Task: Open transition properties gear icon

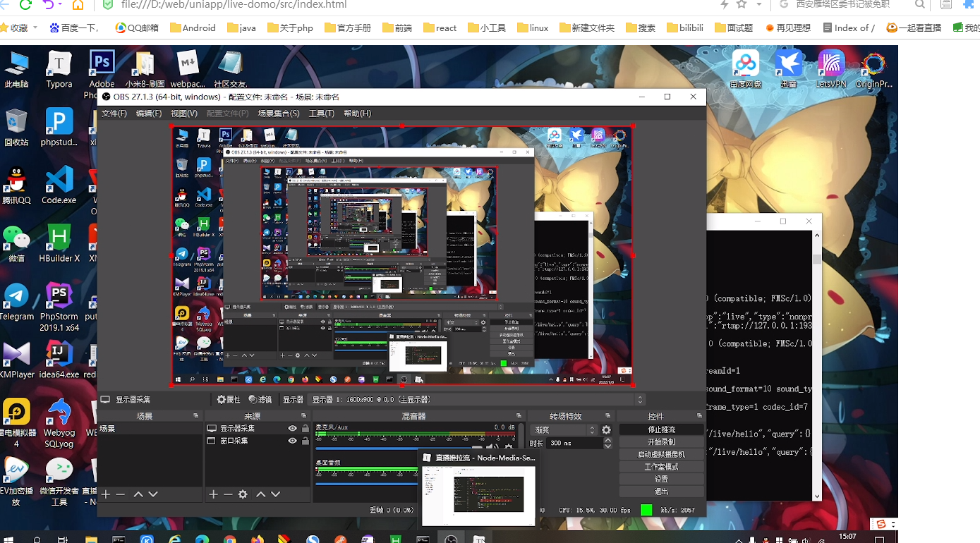Action: click(606, 429)
